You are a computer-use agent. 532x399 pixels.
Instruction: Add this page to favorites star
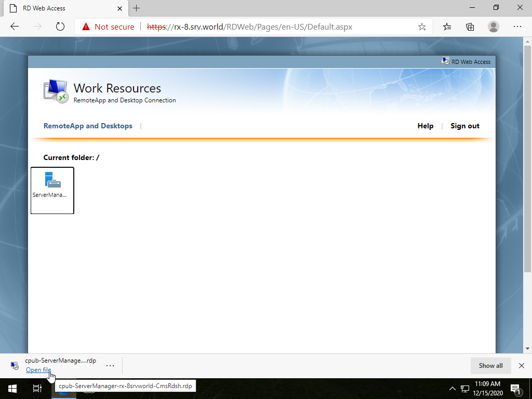(x=422, y=27)
